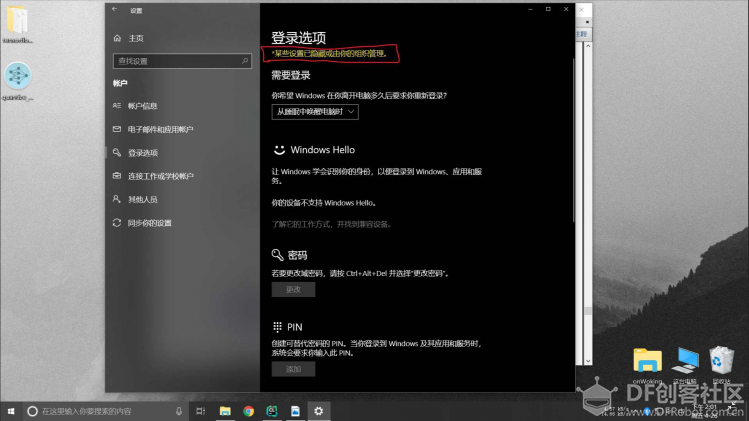
Task: Click the green app icon on taskbar
Action: tap(272, 411)
